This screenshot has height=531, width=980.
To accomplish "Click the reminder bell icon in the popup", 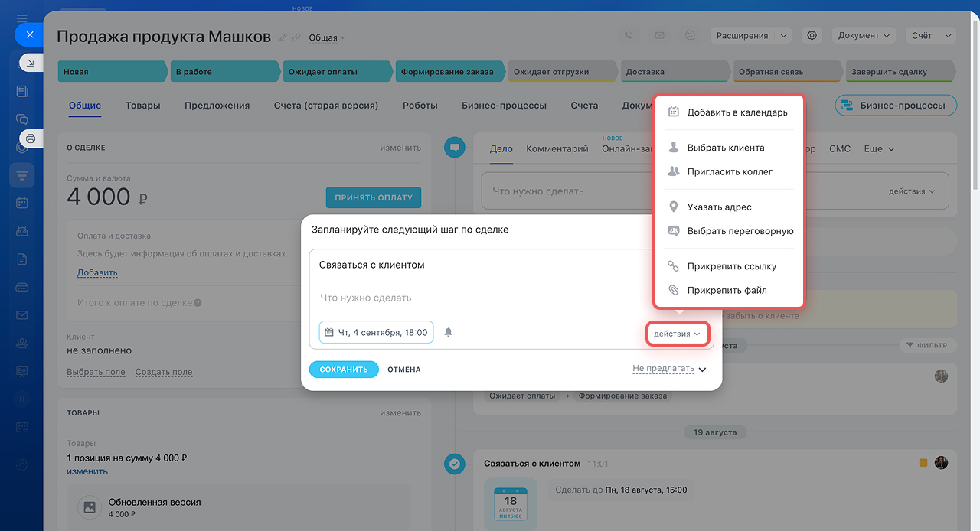I will point(449,332).
